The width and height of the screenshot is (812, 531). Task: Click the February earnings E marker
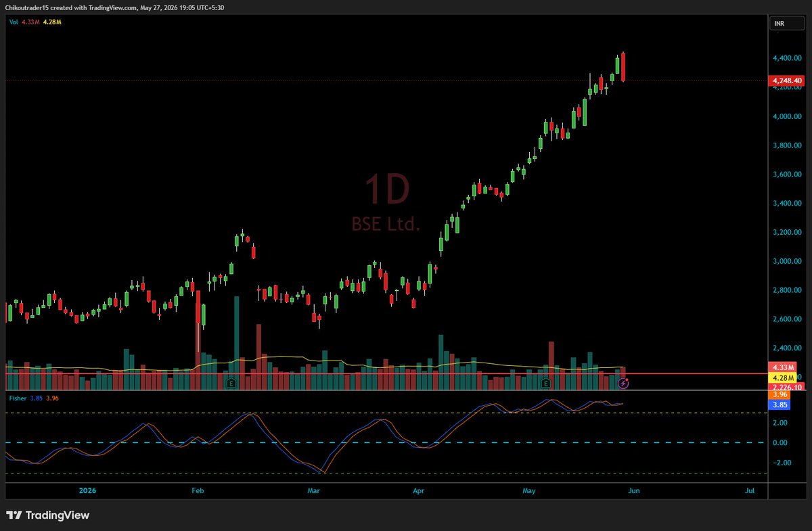[231, 383]
